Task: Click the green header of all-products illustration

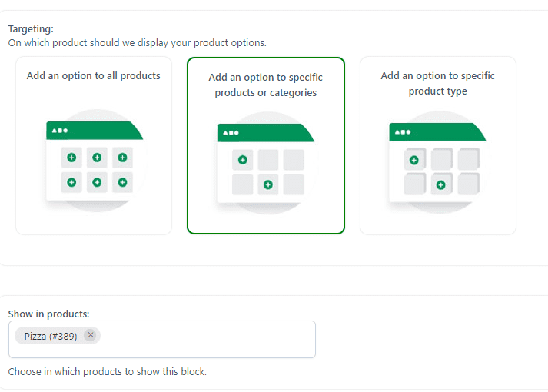Action: (95, 131)
